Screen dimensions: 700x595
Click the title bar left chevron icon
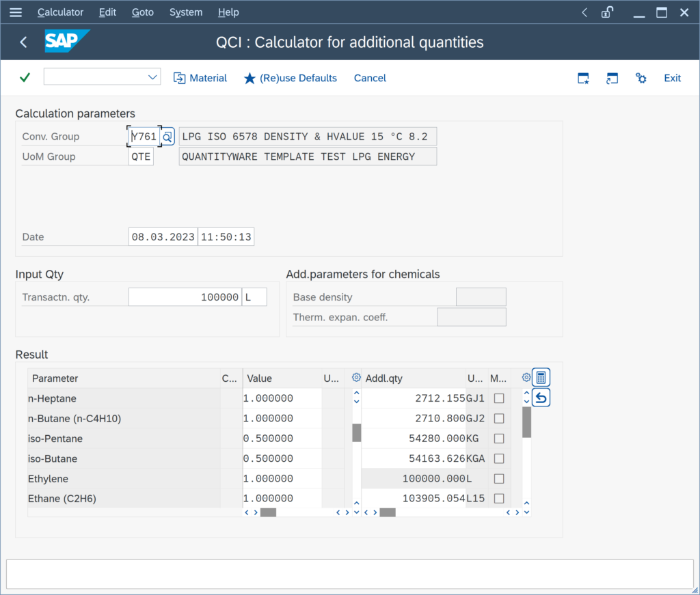coord(584,12)
